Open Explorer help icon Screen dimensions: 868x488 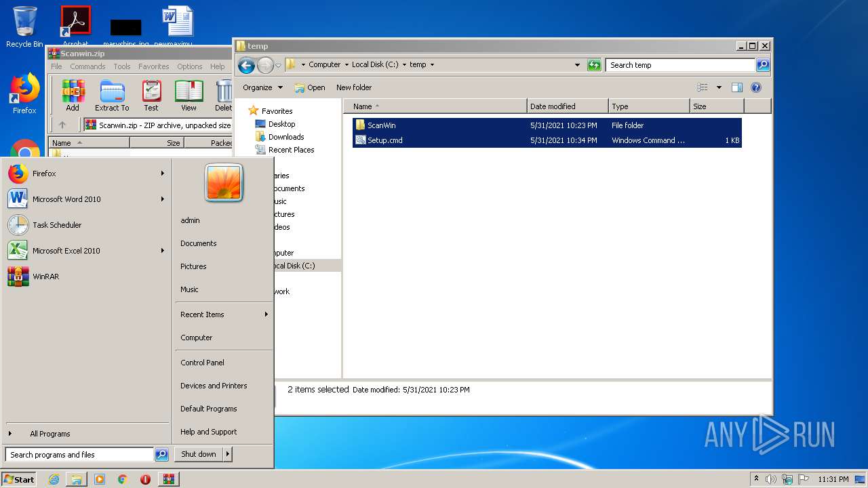pos(756,87)
